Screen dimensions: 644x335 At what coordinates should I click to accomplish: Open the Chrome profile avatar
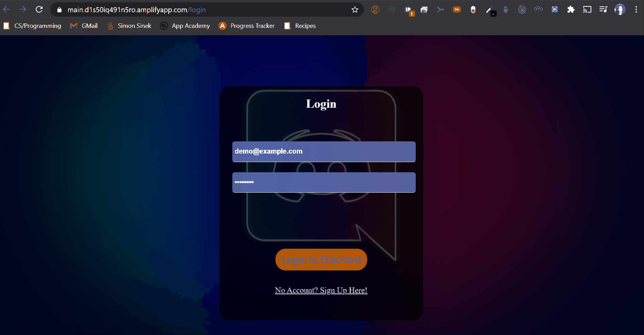point(620,10)
